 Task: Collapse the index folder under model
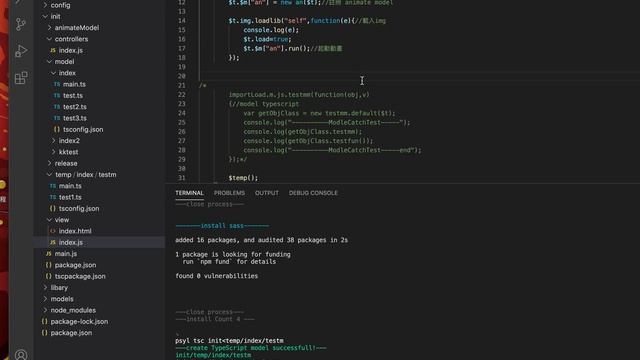67,73
